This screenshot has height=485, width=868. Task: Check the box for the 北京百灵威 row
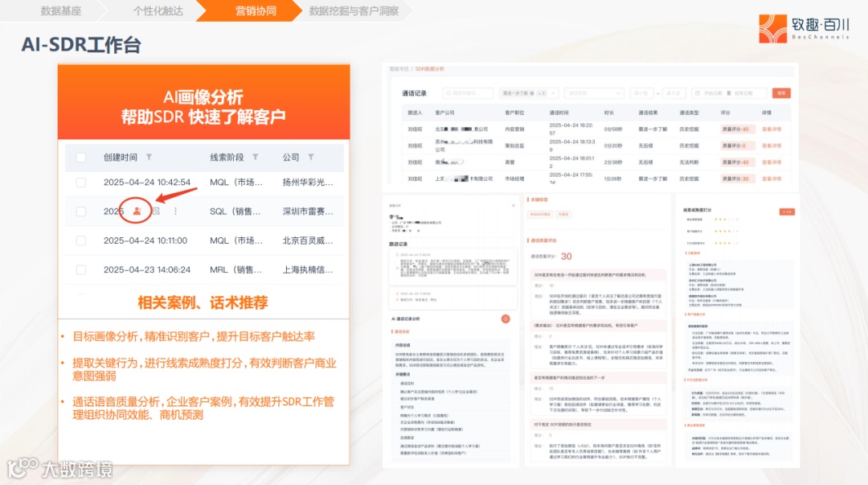pos(81,240)
